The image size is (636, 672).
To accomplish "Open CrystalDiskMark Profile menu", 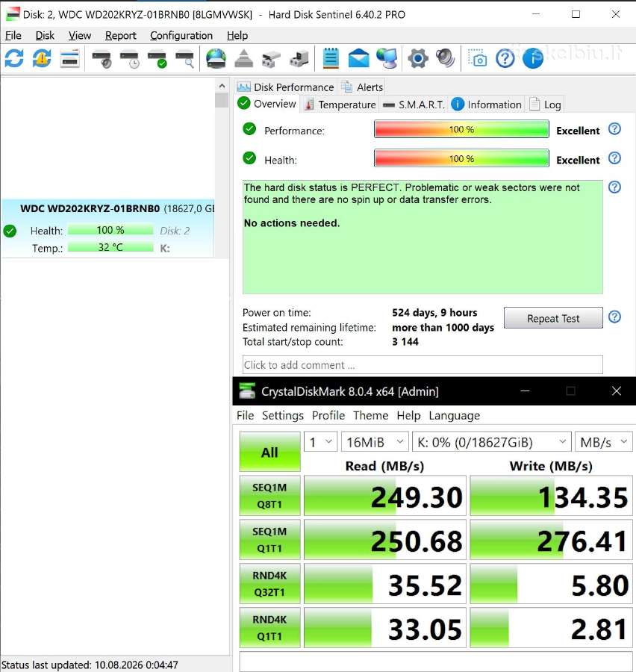I will 328,415.
